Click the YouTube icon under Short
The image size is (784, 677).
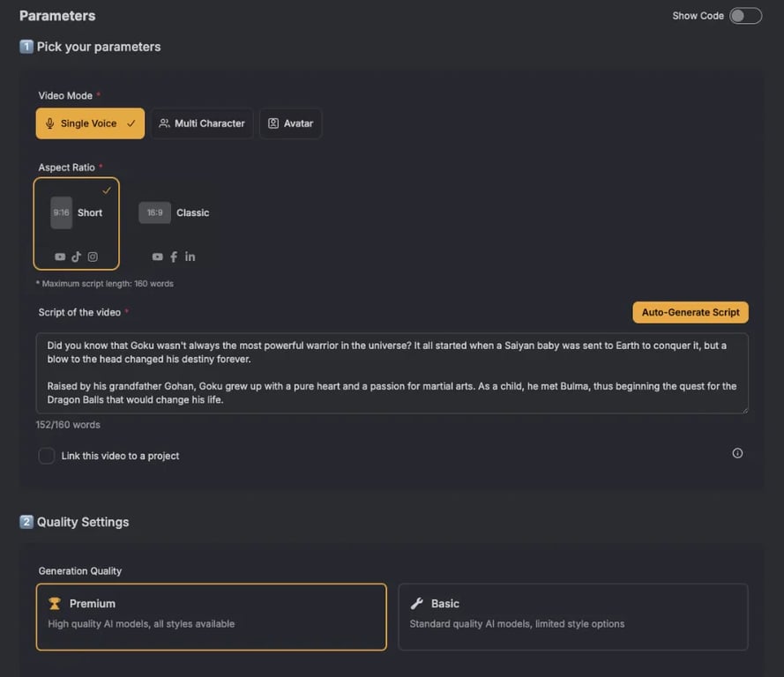point(60,257)
